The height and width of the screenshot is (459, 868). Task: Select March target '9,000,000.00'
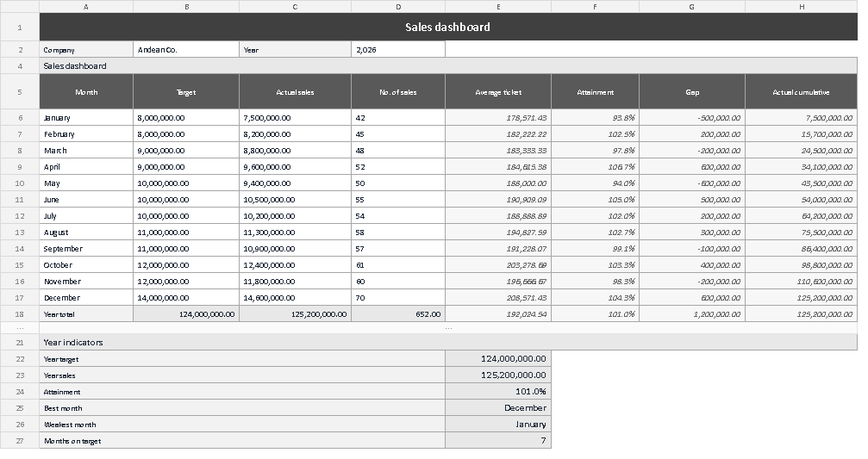(186, 151)
